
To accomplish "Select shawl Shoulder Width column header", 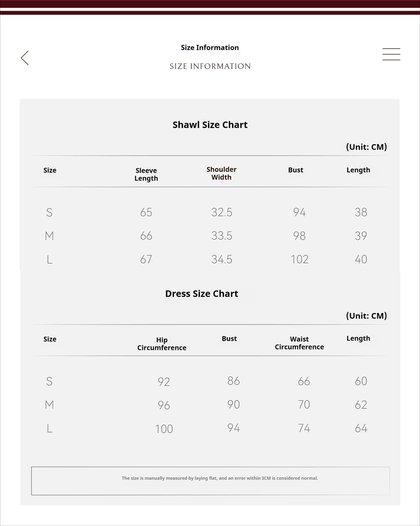I will (222, 173).
